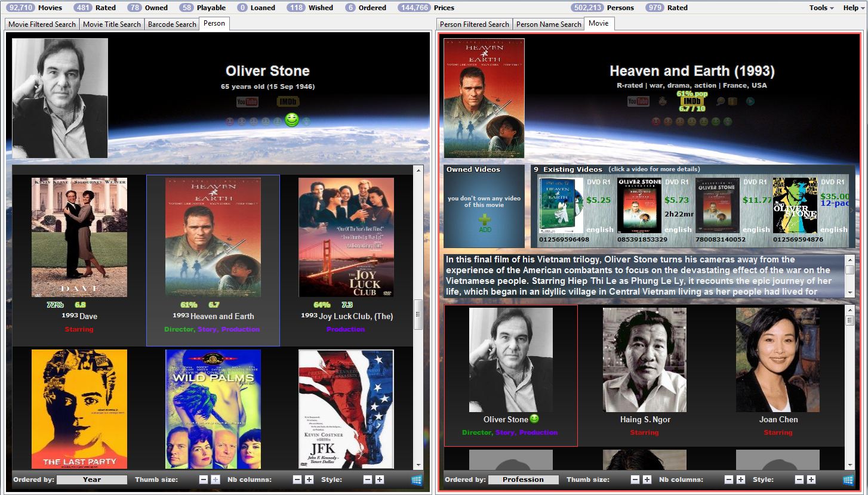Click the character face icon beside movie YouTube logo
868x495 pixels.
pos(663,101)
